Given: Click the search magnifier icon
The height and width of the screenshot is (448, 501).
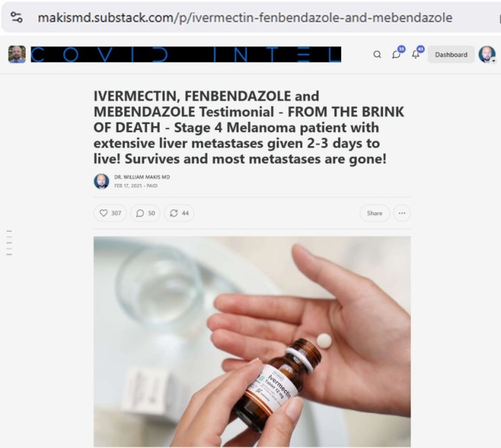Looking at the screenshot, I should [377, 55].
